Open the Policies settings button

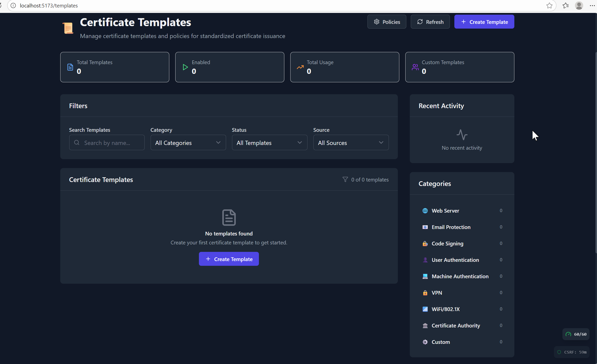(x=387, y=22)
